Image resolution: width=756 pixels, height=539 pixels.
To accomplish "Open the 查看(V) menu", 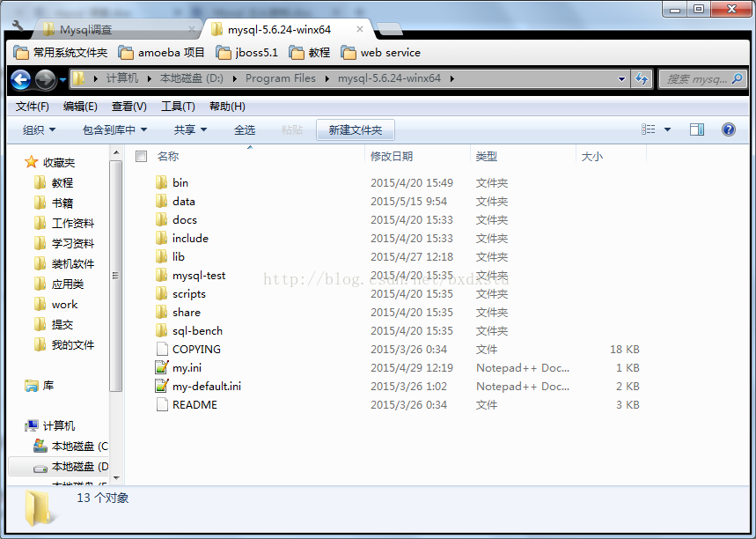I will [x=128, y=107].
